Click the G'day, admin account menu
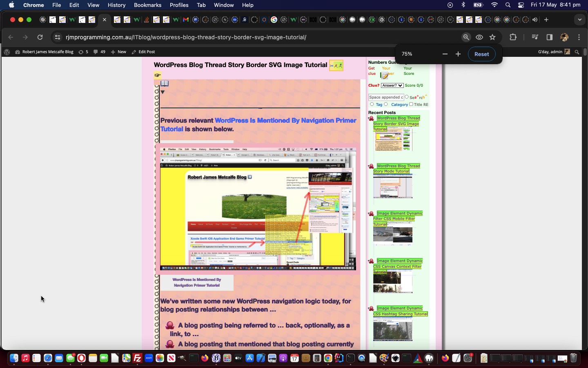This screenshot has height=368, width=588. click(x=554, y=52)
